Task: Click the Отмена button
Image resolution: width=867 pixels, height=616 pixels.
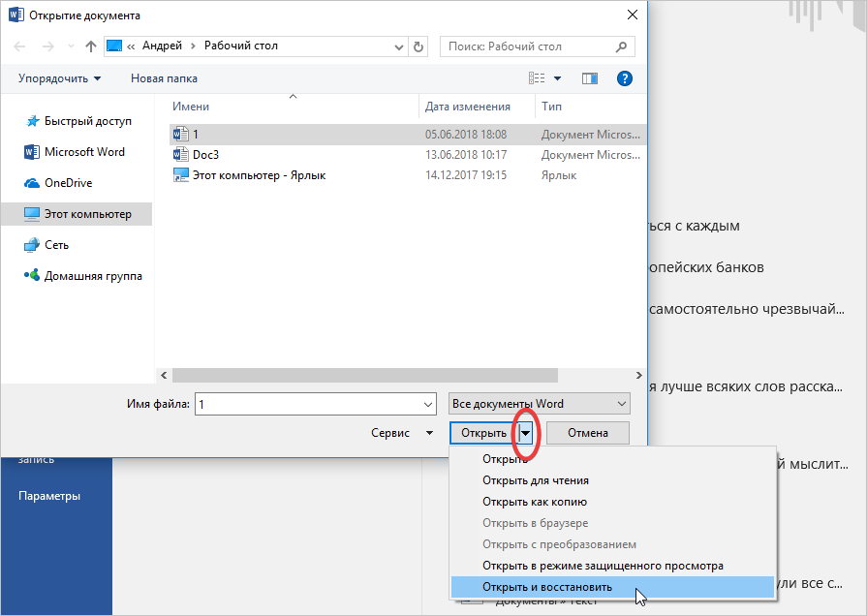Action: 588,434
